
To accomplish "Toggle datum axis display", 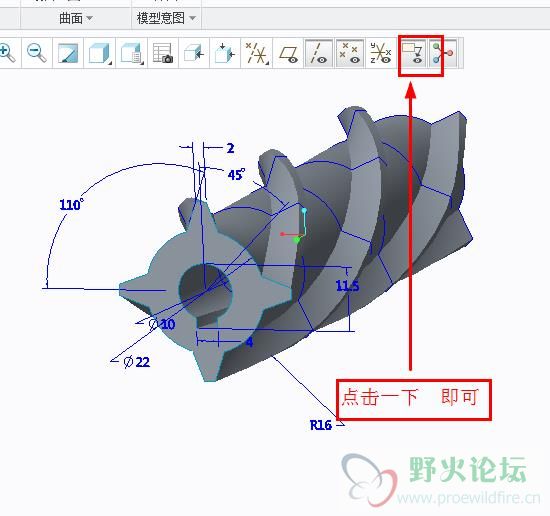I will pos(318,53).
